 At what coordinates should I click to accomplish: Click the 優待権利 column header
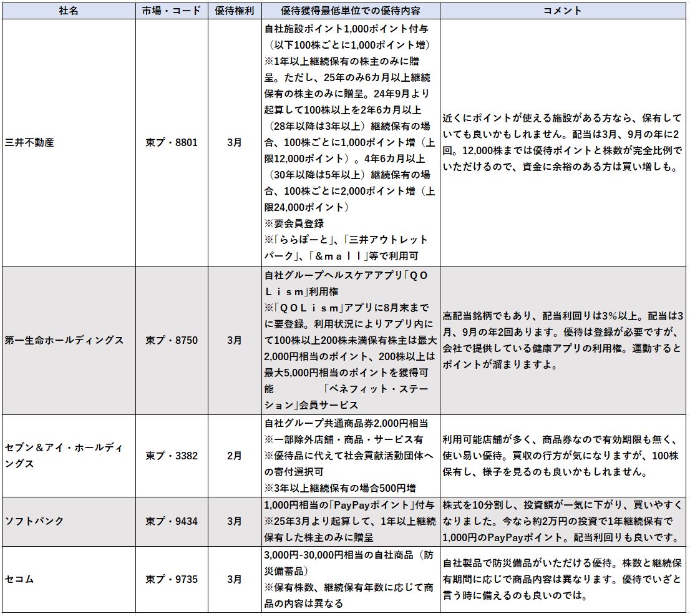tap(235, 11)
